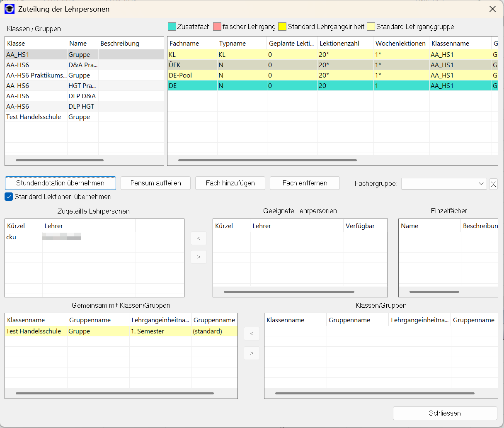
Task: Click the left arrow beside Klassen/Gruppen table
Action: coord(252,334)
